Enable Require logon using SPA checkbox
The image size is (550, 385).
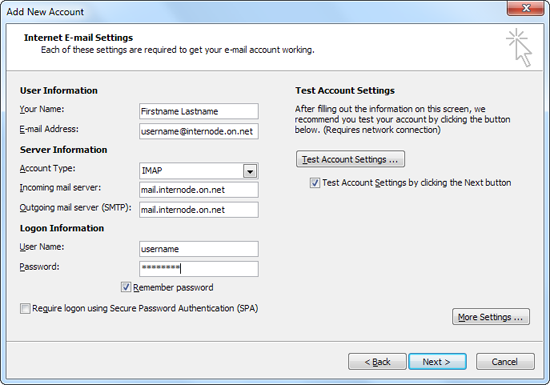[x=25, y=309]
